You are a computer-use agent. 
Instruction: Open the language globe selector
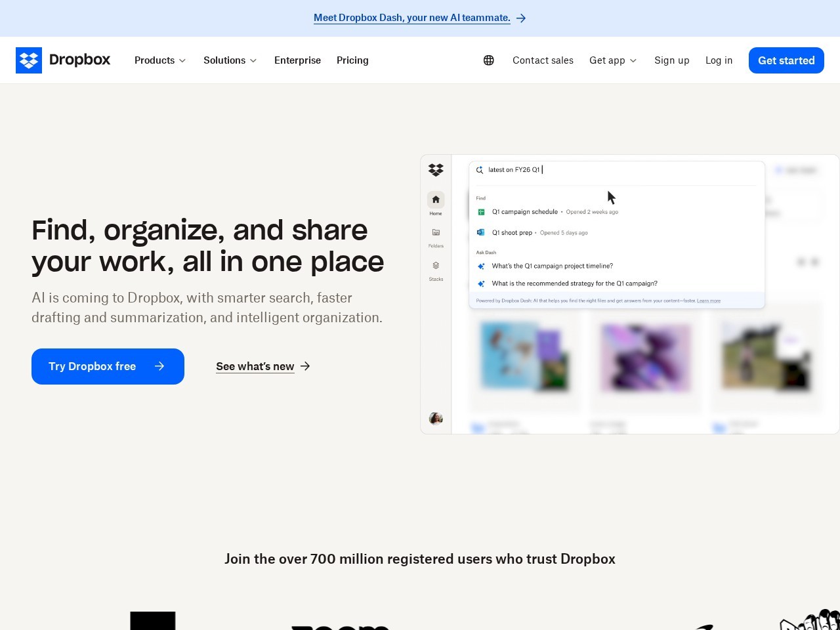coord(489,60)
